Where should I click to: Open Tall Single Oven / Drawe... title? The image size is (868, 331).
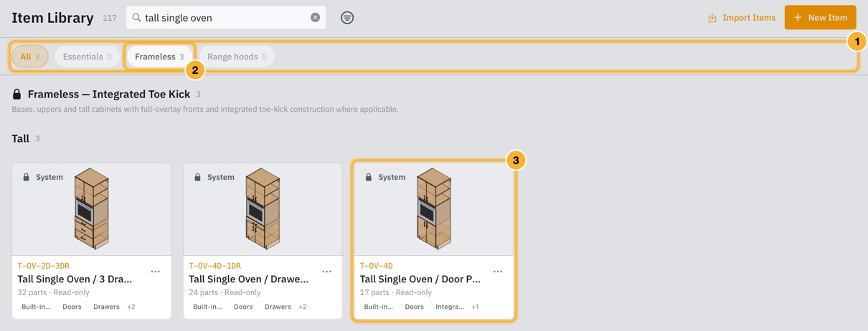coord(248,279)
